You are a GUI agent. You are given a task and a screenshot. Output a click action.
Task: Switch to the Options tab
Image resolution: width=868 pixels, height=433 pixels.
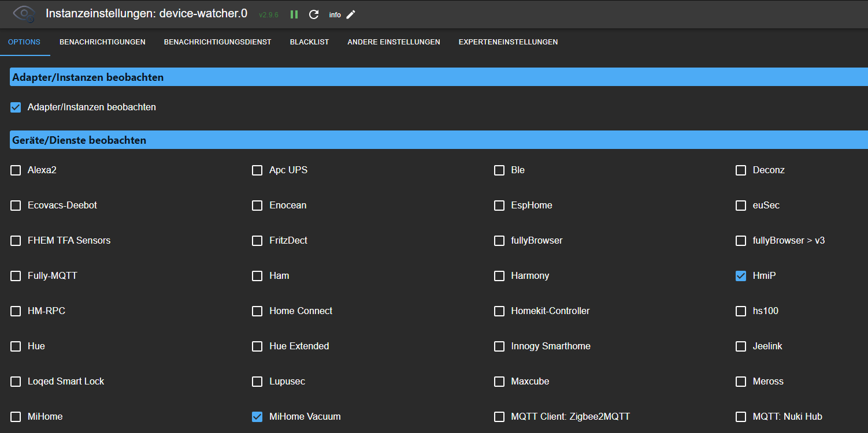click(x=24, y=42)
